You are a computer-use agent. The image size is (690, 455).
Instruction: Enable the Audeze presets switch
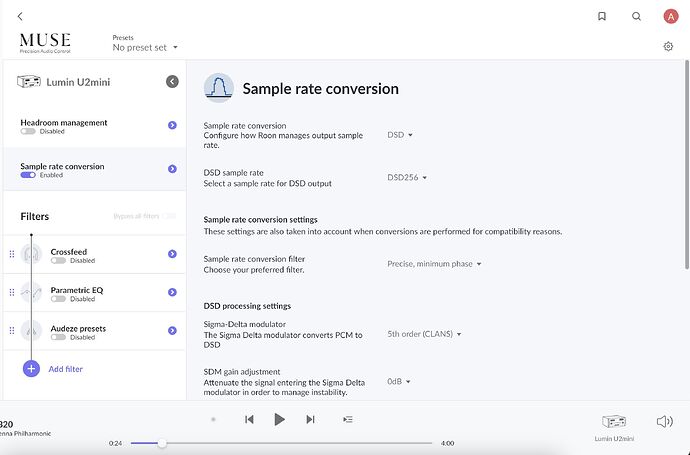pos(58,337)
